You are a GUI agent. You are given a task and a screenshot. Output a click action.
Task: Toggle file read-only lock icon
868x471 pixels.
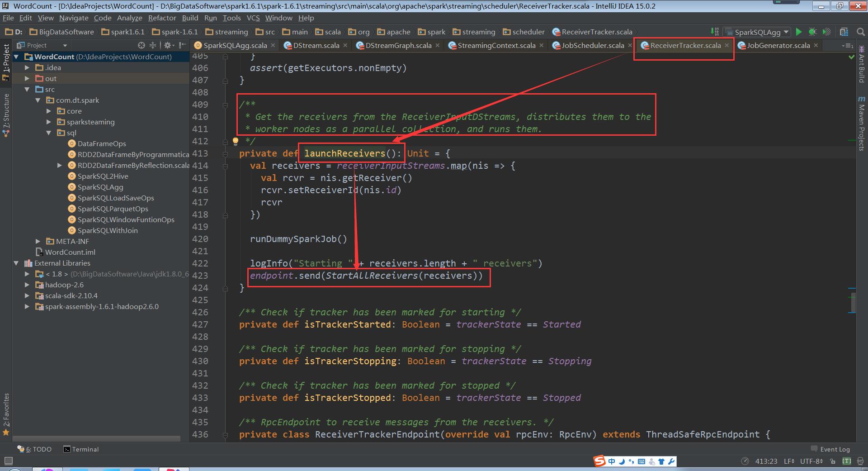[x=833, y=461]
